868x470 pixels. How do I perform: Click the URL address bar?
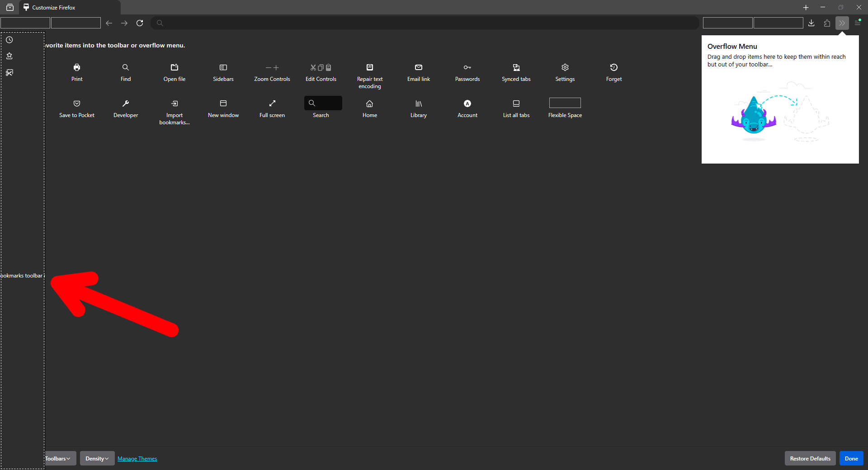[x=425, y=23]
